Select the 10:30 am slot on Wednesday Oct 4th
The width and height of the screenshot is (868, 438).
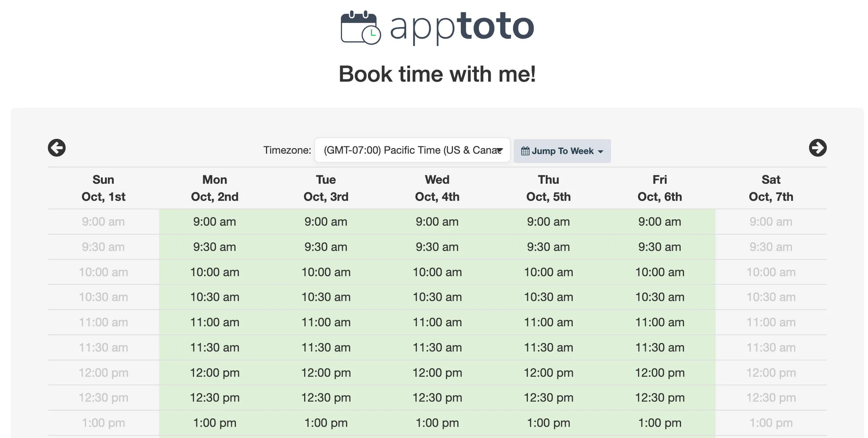437,297
